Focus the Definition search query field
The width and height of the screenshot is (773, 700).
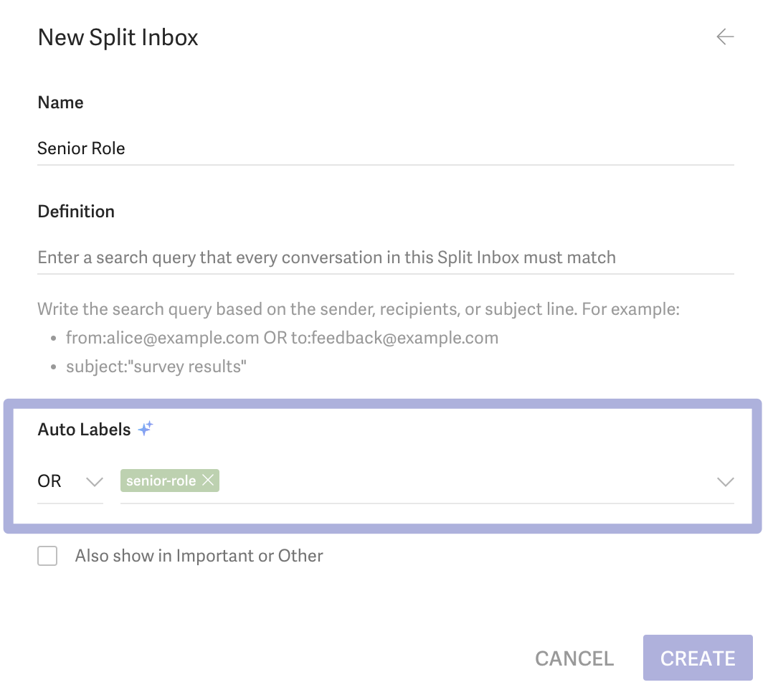pyautogui.click(x=386, y=257)
